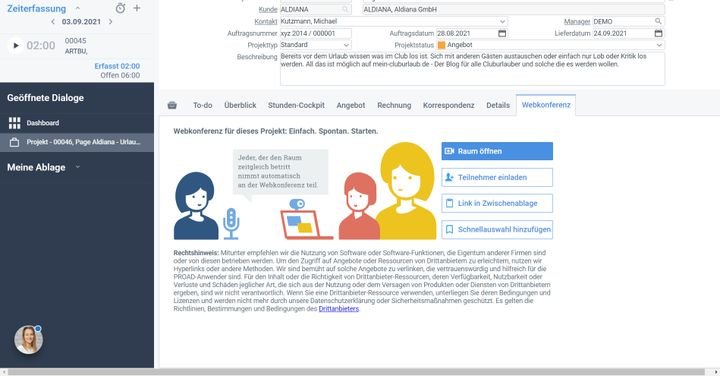Screen dimensions: 720x376
Task: Switch to the Details tab
Action: point(498,105)
